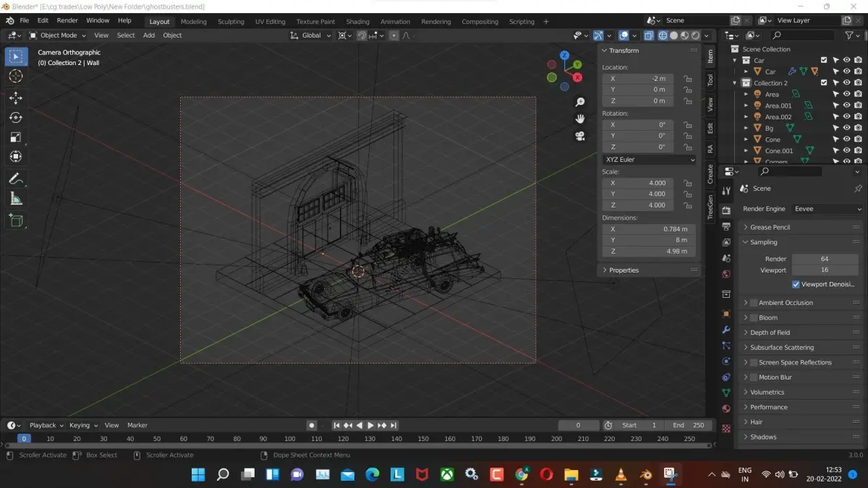
Task: Open the Output properties printer icon
Action: click(x=726, y=227)
